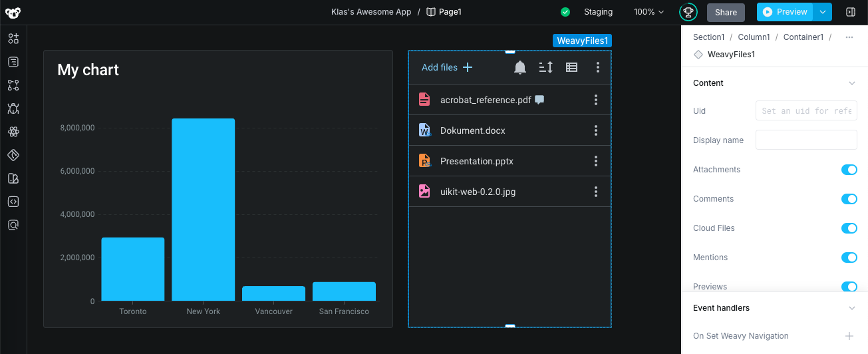
Task: Open the theme swatches sidebar icon
Action: 13,178
